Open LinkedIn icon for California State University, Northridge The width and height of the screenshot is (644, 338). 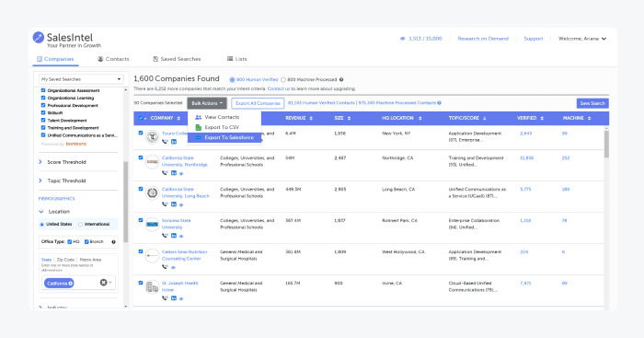coord(174,173)
